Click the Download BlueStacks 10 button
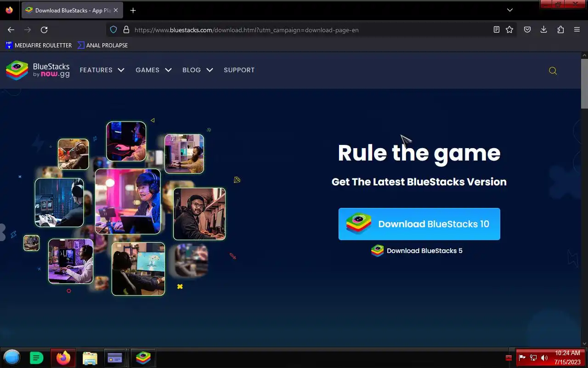Screen dimensions: 588x368 pos(419,224)
